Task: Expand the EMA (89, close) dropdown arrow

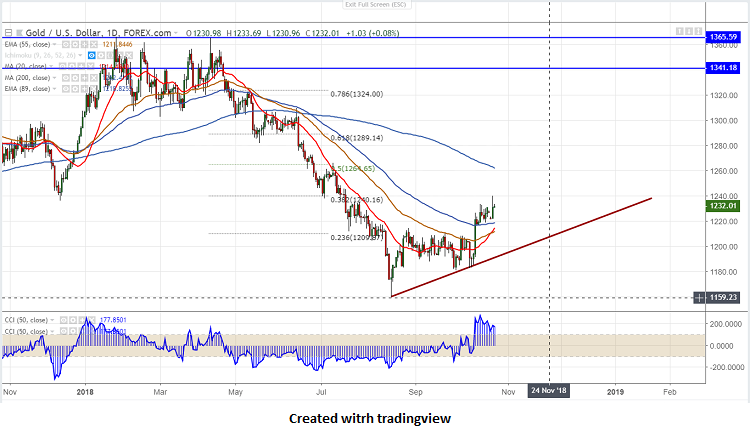Action: pos(54,89)
